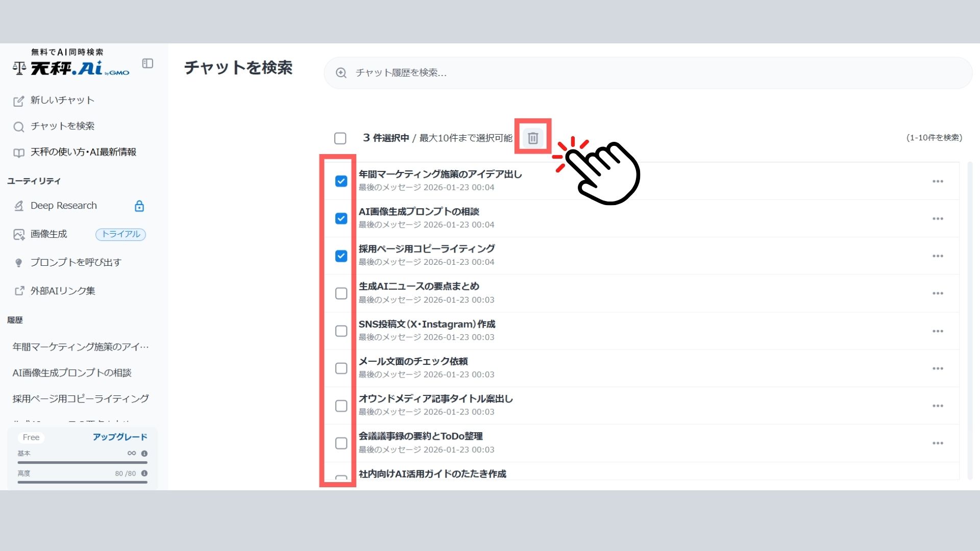Viewport: 980px width, 551px height.
Task: Click the Deep Research lock icon
Action: 139,206
